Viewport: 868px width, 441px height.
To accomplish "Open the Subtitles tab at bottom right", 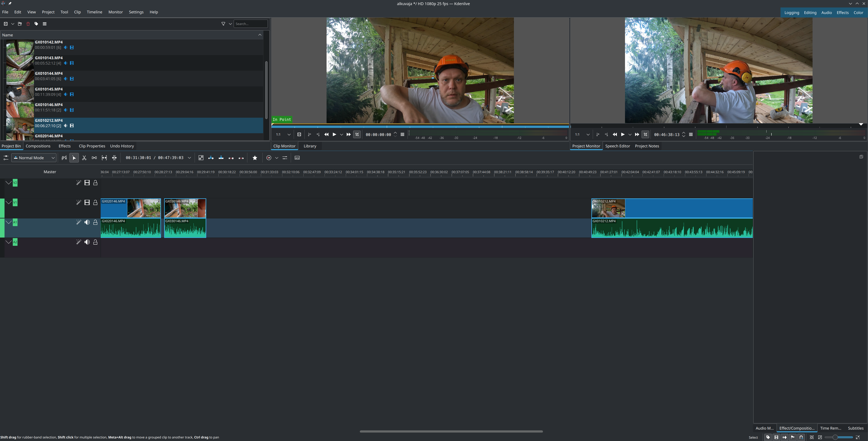I will (x=856, y=428).
